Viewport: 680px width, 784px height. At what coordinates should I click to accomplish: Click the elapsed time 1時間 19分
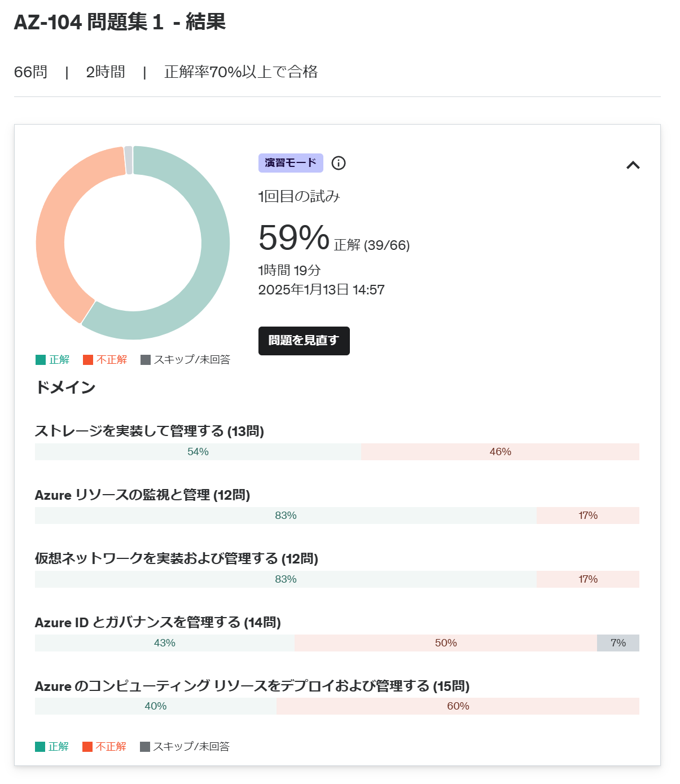(289, 270)
